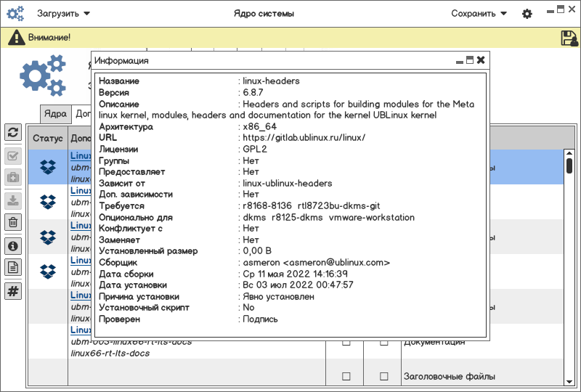Click the refresh icon in the left toolbar
Screen dimensions: 581x392
(x=13, y=132)
